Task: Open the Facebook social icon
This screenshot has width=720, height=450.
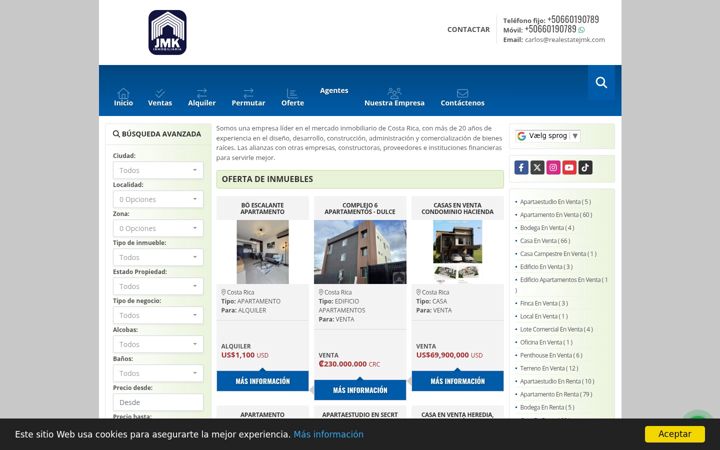Action: (x=521, y=168)
